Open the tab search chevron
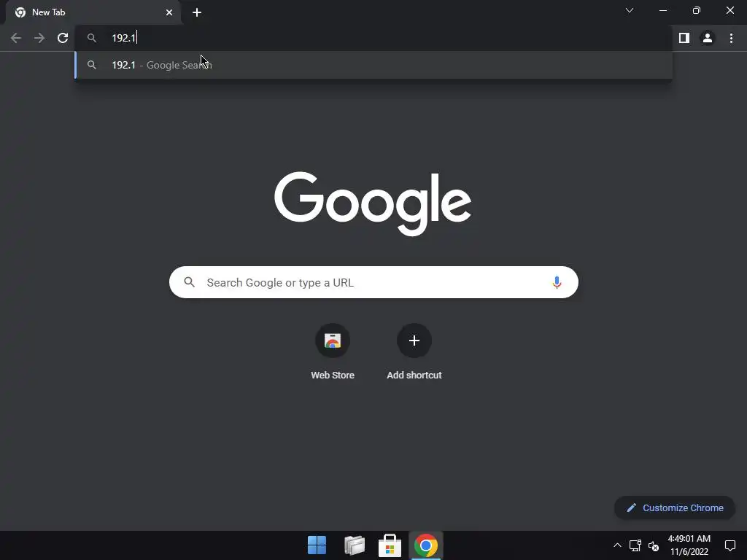Screen dimensions: 747x560 [x=630, y=10]
